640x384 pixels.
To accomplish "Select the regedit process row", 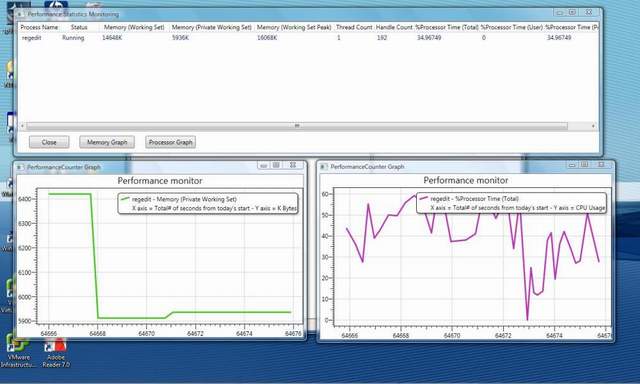I will click(308, 38).
